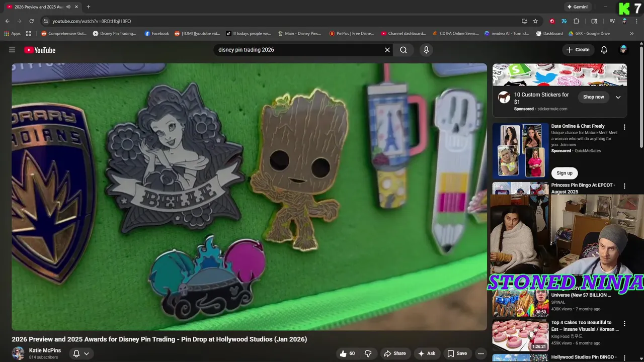The height and width of the screenshot is (362, 644).
Task: Open the Comprehensive Gol... bookmark
Action: (64, 33)
